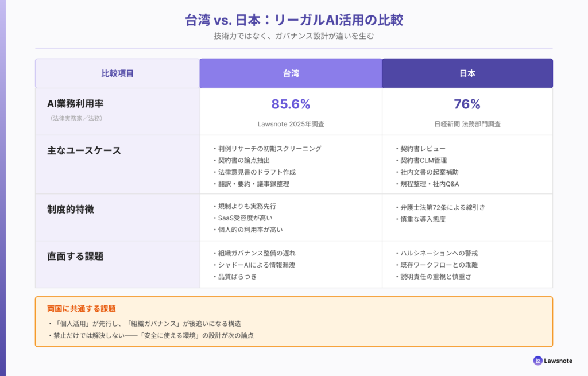This screenshot has height=376, width=588.
Task: Click SaaS受容度が高い bullet
Action: pos(243,218)
